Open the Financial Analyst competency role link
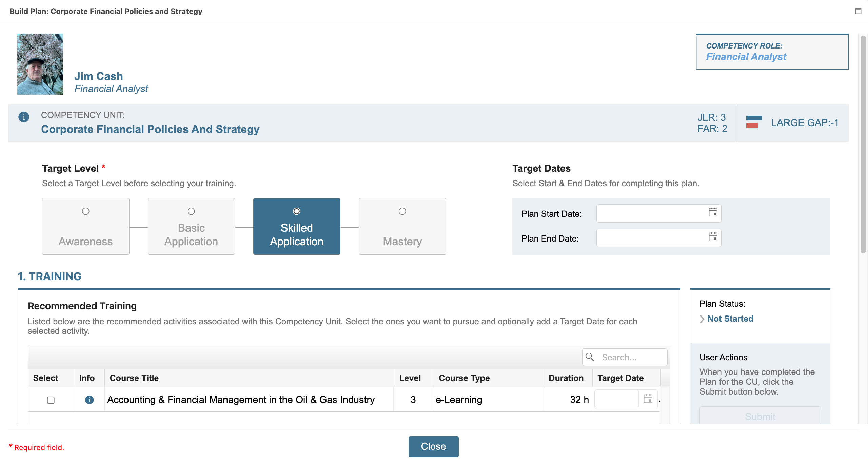Screen dimensions: 868x460 click(x=747, y=57)
